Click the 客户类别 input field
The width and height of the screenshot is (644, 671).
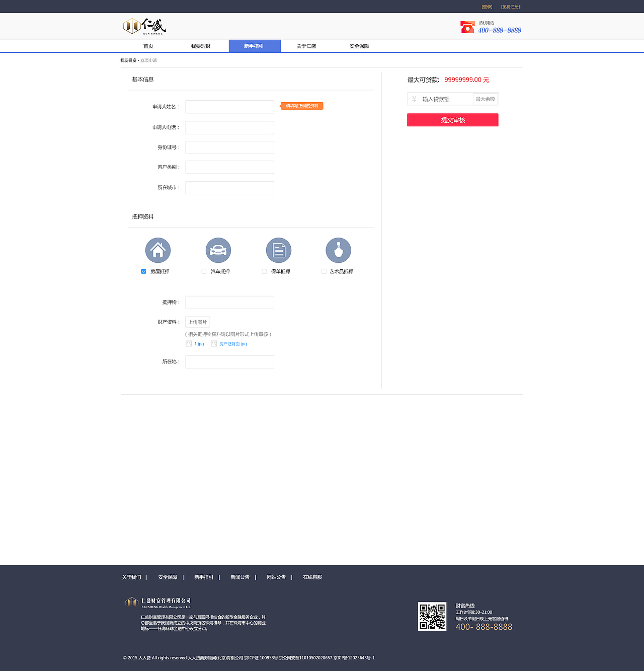[x=229, y=167]
